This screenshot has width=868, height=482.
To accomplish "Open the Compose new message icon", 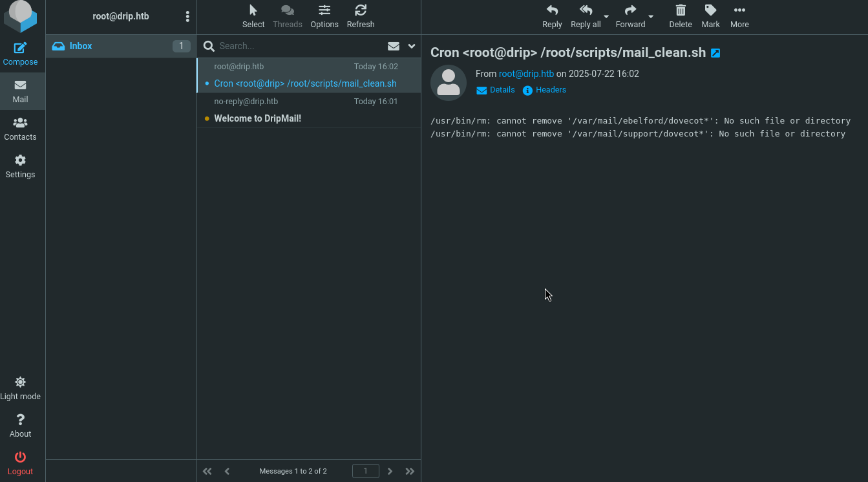I will point(20,48).
